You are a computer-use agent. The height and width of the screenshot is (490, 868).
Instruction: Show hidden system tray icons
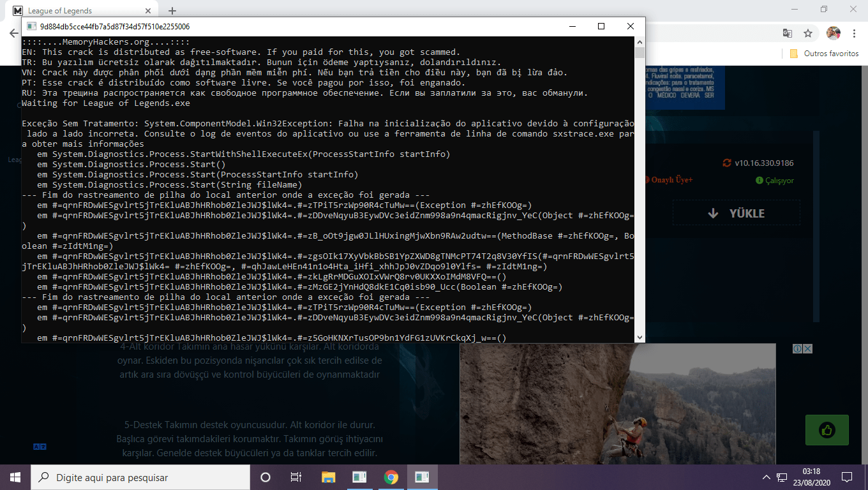767,477
